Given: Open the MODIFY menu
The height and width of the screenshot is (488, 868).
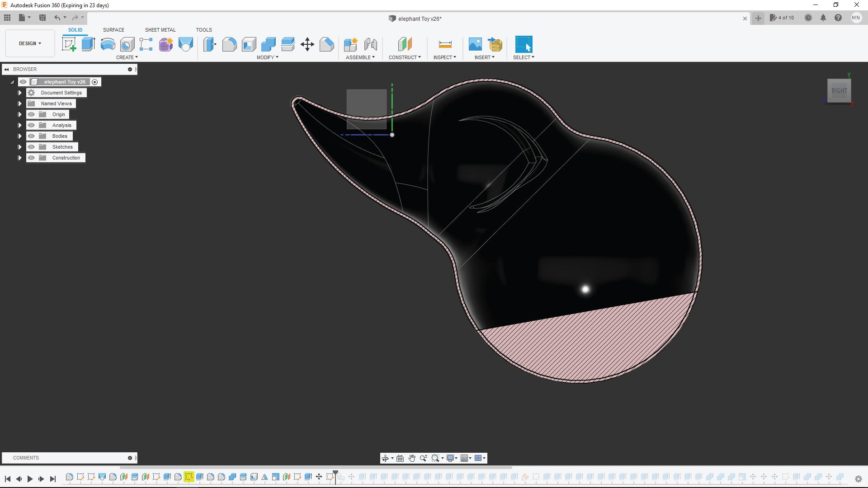Looking at the screenshot, I should tap(267, 57).
